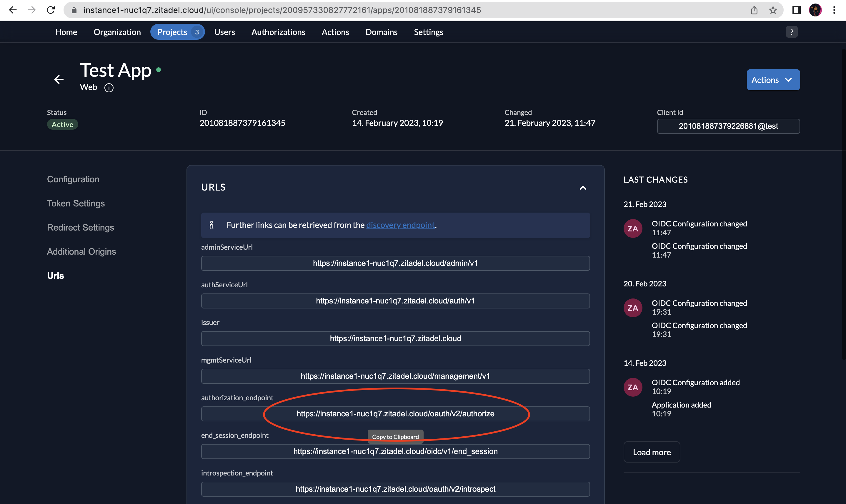846x504 pixels.
Task: Open the discovery endpoint link
Action: [400, 225]
